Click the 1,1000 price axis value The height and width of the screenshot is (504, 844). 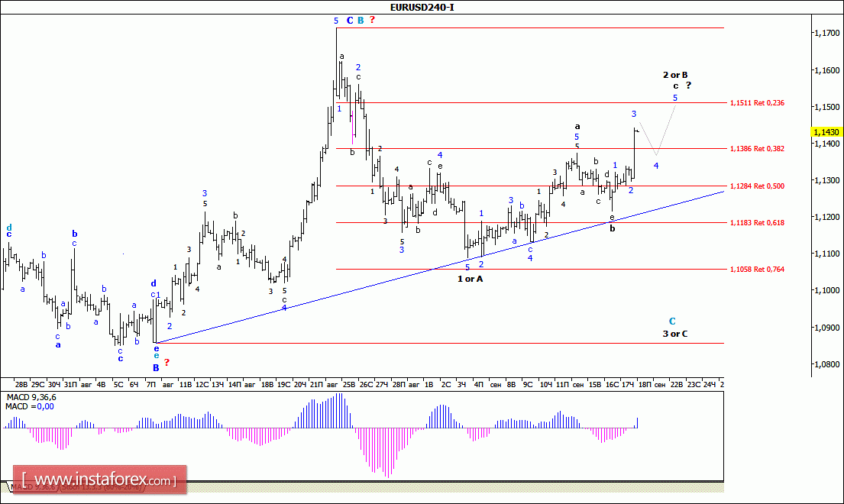pos(826,290)
